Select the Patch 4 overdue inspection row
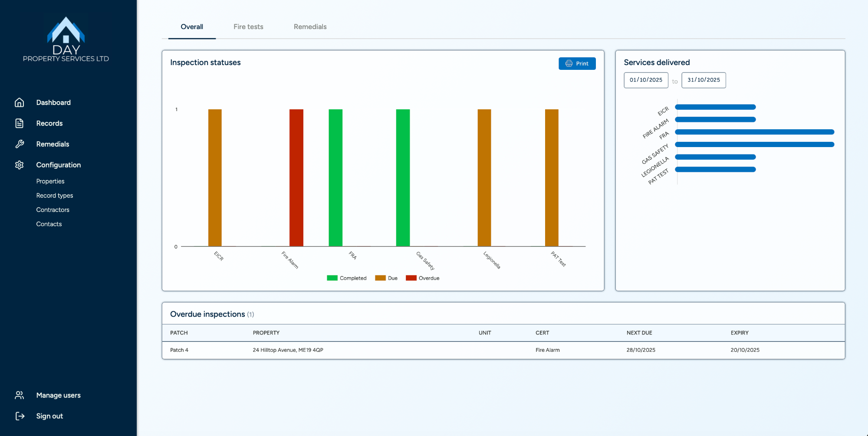Image resolution: width=868 pixels, height=436 pixels. 503,350
